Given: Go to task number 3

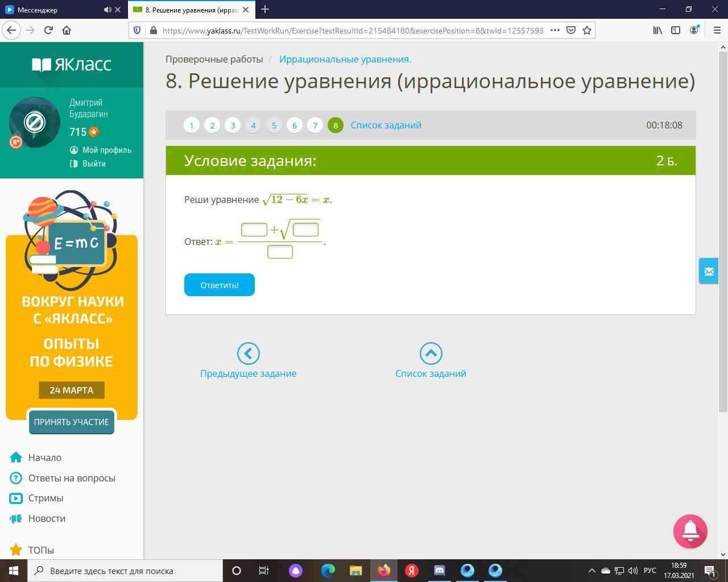Looking at the screenshot, I should pyautogui.click(x=233, y=125).
